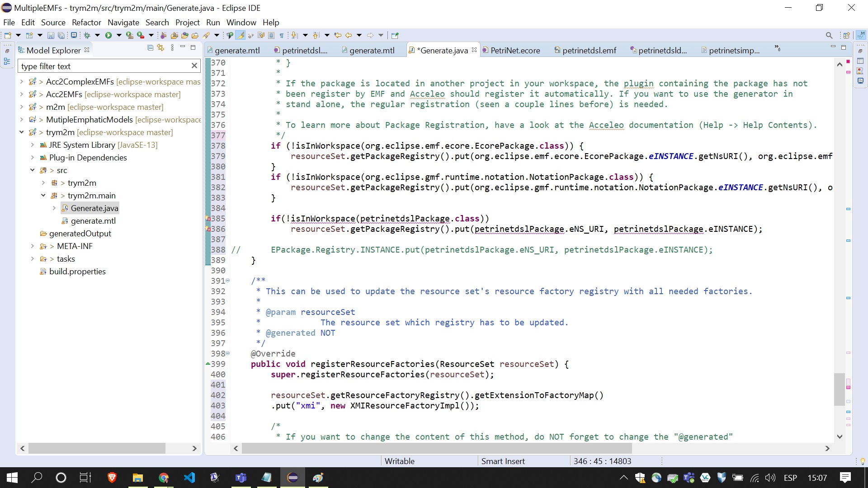The width and height of the screenshot is (868, 488).
Task: Expand JRE System Library node
Action: click(x=33, y=145)
